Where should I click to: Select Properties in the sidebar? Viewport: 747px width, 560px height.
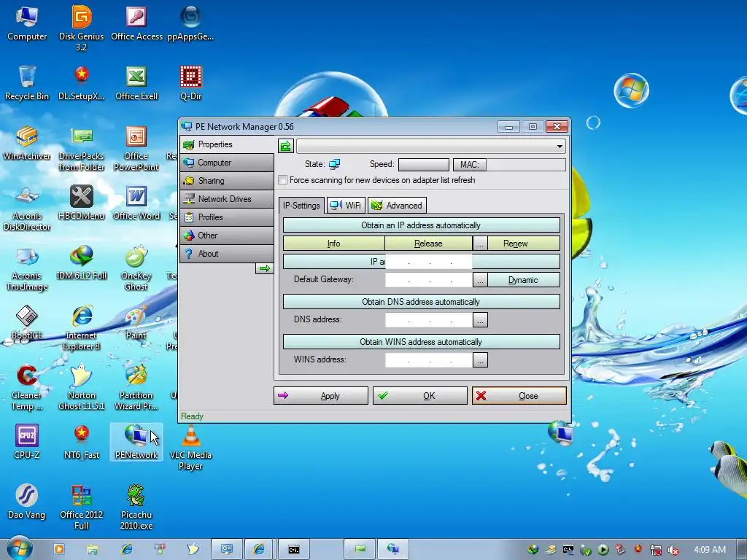(x=227, y=144)
